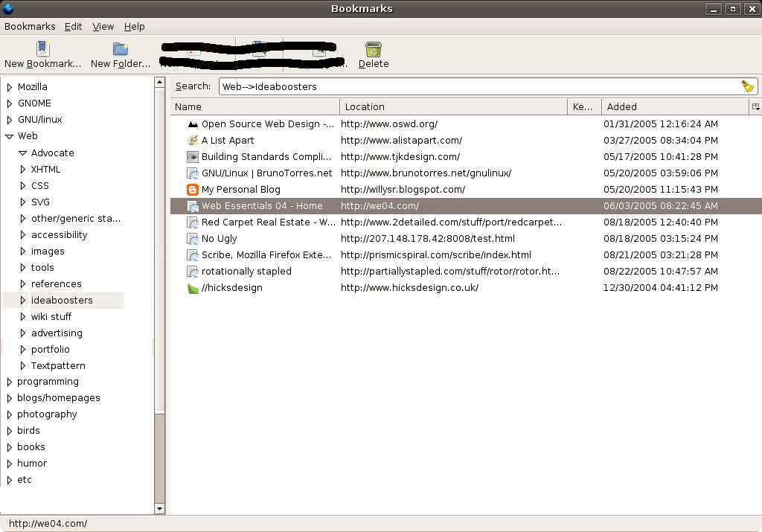
Task: Click the tree scrollbar down arrow
Action: 159,509
